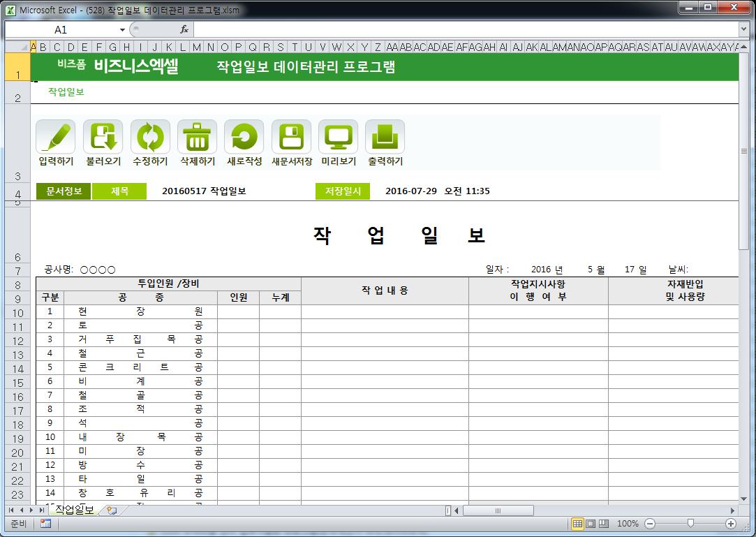
Task: Click the zoom in plus button
Action: pos(730,524)
